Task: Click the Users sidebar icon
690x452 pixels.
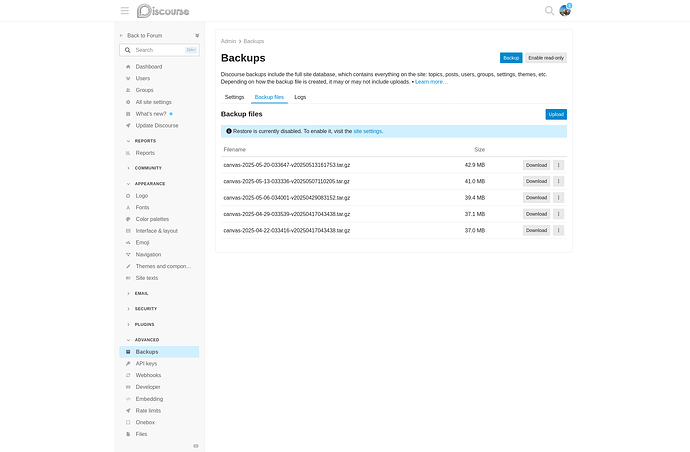Action: [128, 78]
